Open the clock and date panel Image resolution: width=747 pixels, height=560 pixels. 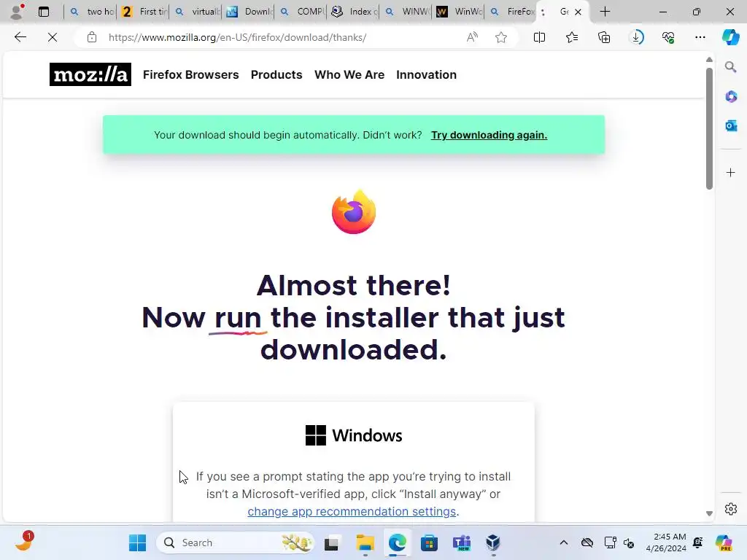click(x=666, y=542)
